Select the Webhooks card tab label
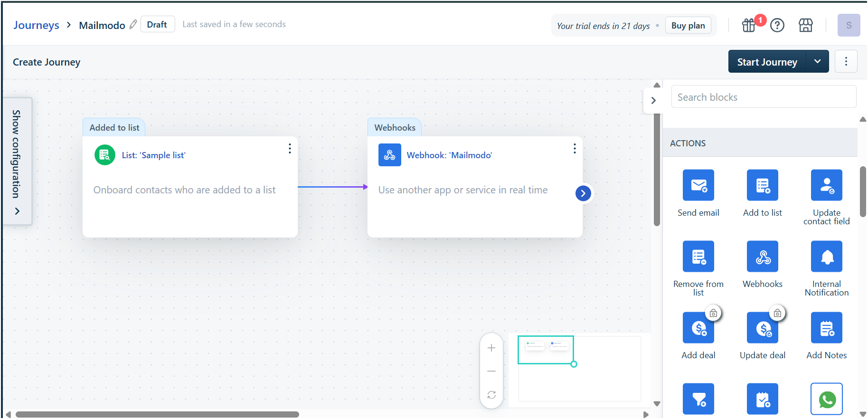 coord(395,127)
